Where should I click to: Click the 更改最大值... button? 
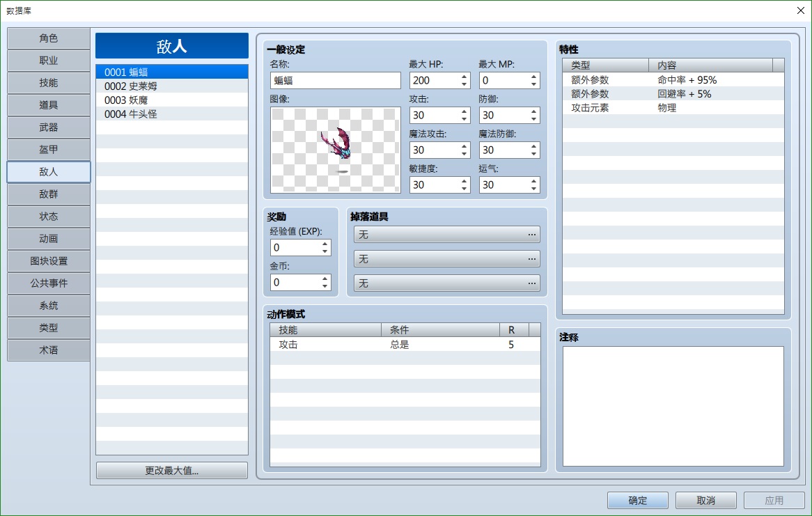[172, 471]
